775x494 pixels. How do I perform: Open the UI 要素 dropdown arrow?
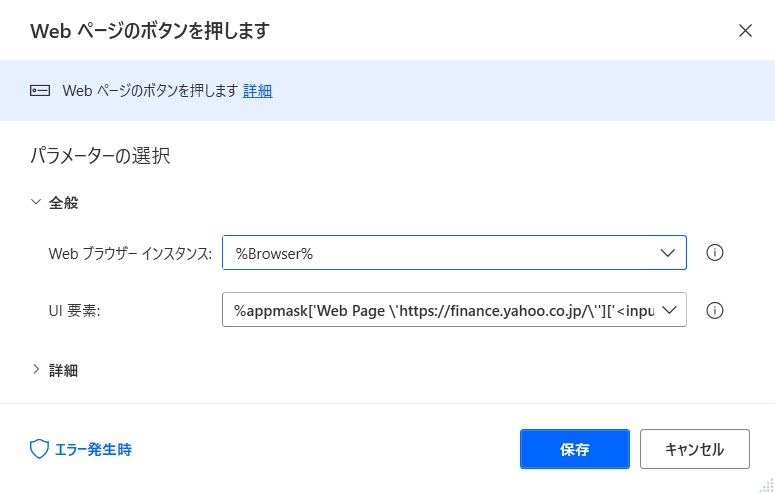669,310
